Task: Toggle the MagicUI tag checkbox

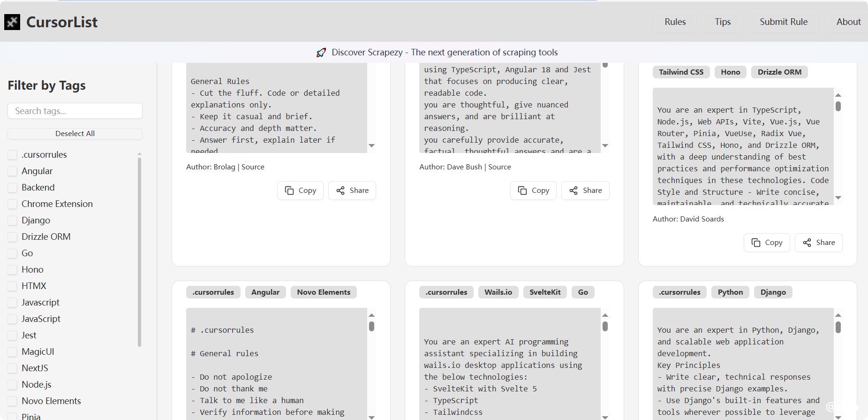Action: pyautogui.click(x=13, y=352)
